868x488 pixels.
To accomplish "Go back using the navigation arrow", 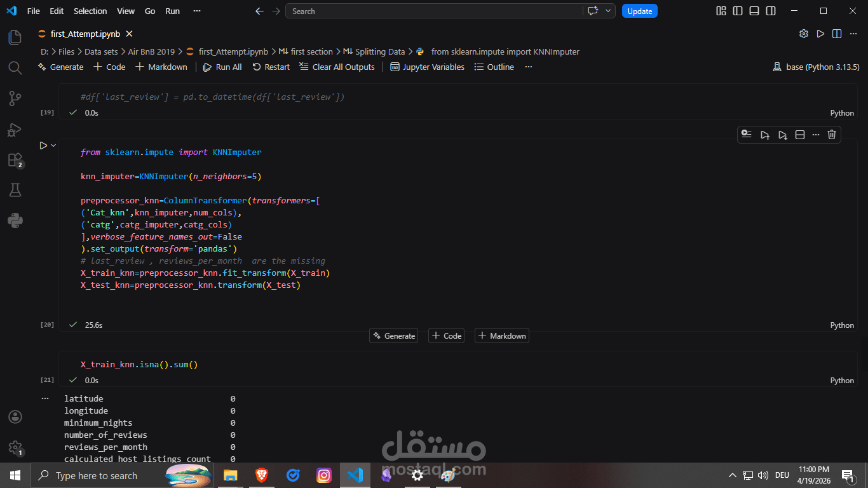I will coord(259,11).
